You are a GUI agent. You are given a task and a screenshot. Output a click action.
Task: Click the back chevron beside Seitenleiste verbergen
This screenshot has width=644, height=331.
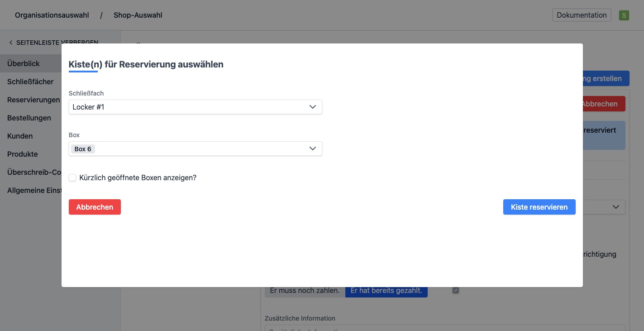pyautogui.click(x=11, y=43)
